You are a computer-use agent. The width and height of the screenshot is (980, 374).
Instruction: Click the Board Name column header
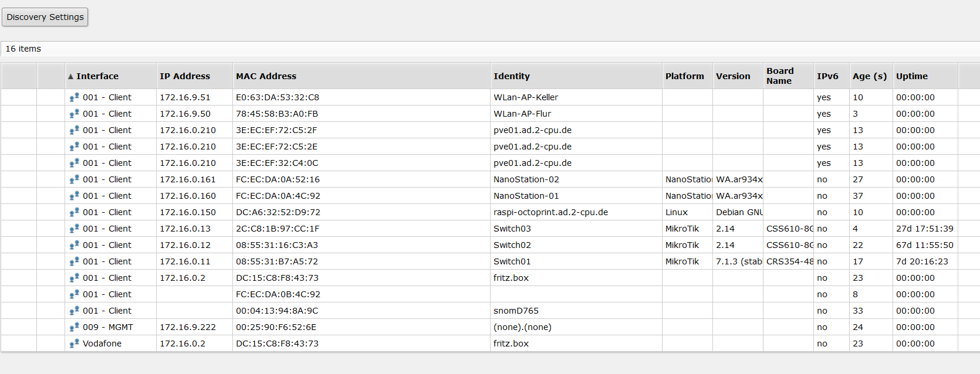tap(780, 76)
